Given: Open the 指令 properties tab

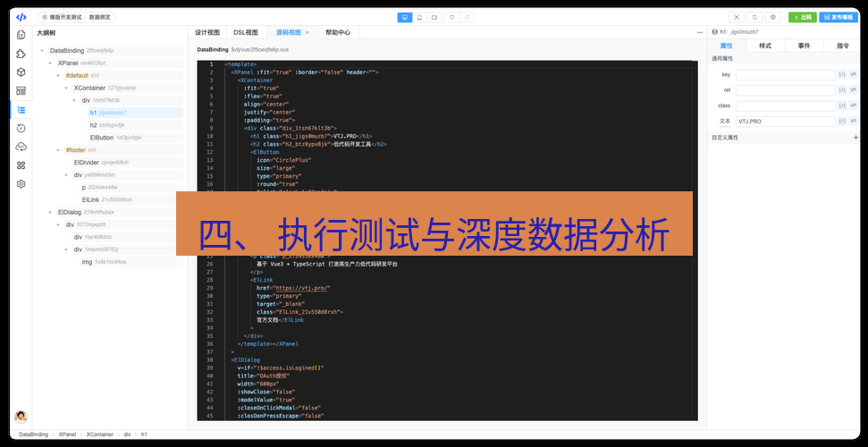Looking at the screenshot, I should [x=841, y=46].
